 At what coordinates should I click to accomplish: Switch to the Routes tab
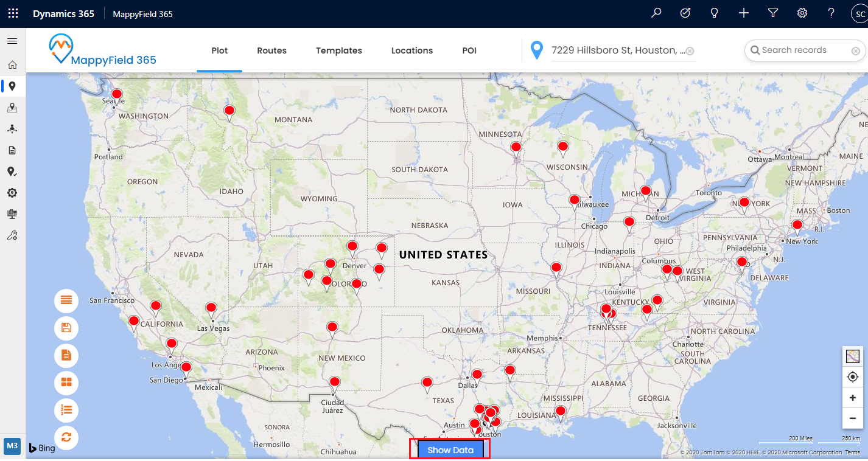click(x=271, y=50)
